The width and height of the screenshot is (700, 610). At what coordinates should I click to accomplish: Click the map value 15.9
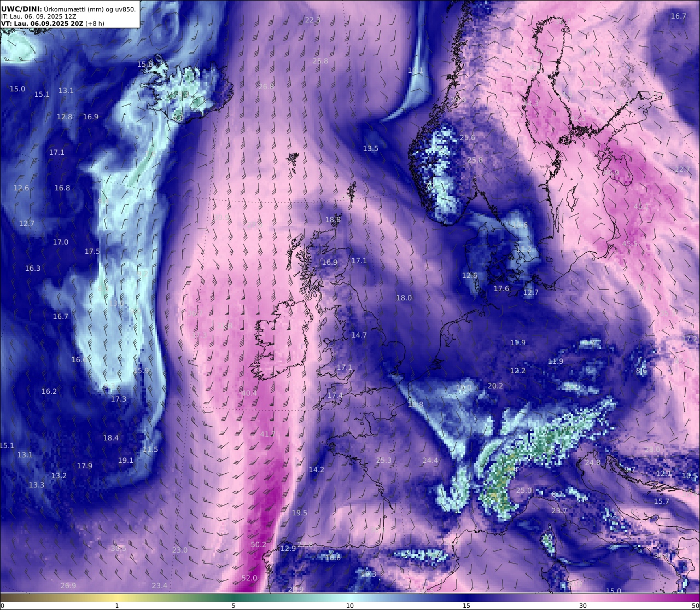coord(141,371)
